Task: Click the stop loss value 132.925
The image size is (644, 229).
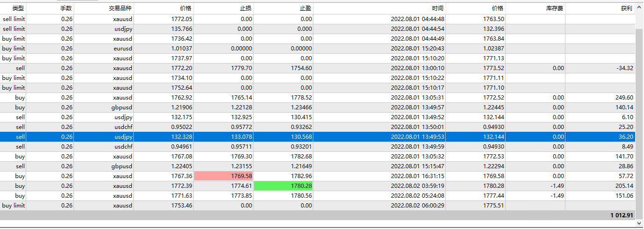Action: click(242, 117)
